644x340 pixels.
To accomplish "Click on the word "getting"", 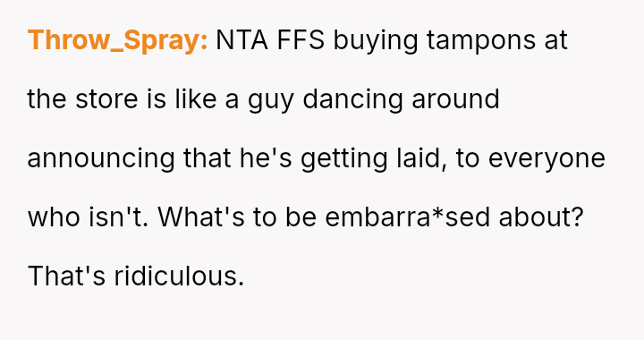I will pos(344,159).
